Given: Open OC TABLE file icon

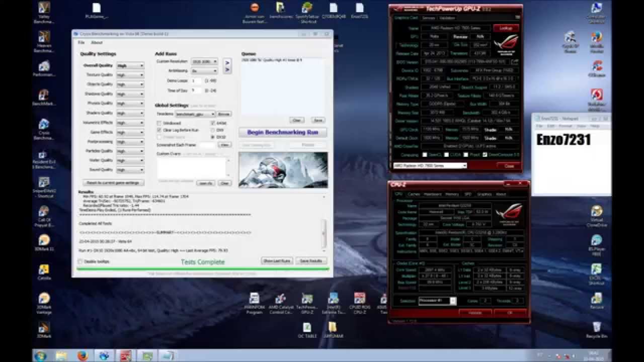Looking at the screenshot, I should pos(307,330).
